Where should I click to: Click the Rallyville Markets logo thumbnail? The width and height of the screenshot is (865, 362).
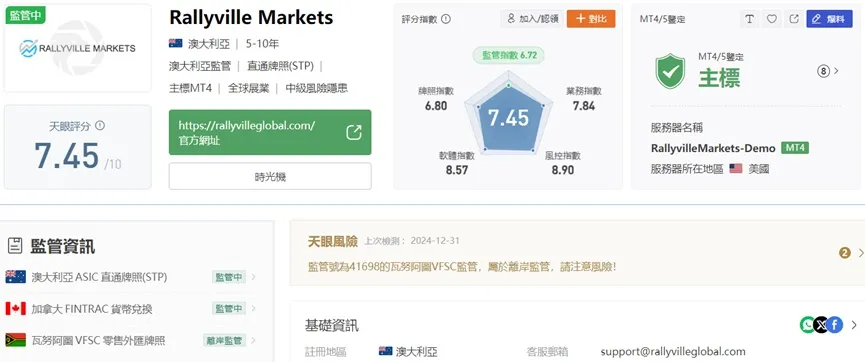pyautogui.click(x=77, y=49)
